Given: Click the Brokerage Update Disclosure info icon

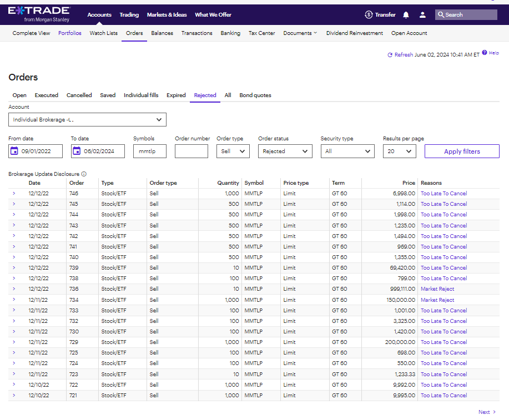Looking at the screenshot, I should (84, 174).
